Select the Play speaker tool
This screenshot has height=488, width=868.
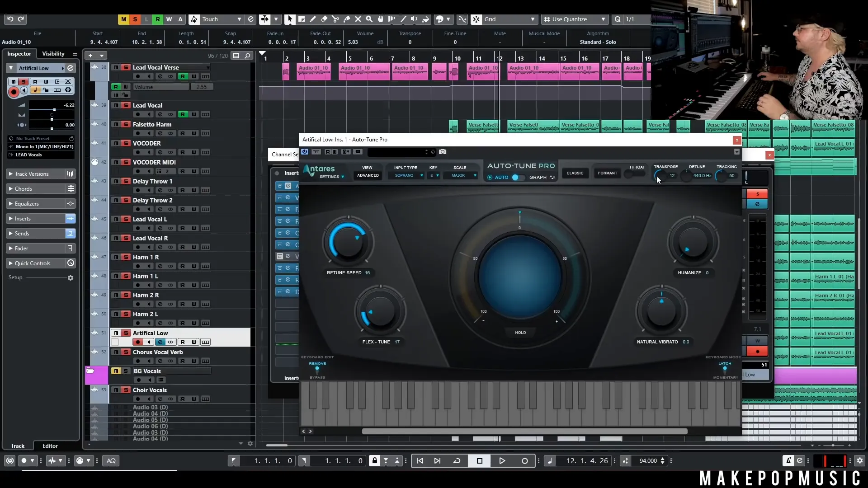(x=414, y=19)
